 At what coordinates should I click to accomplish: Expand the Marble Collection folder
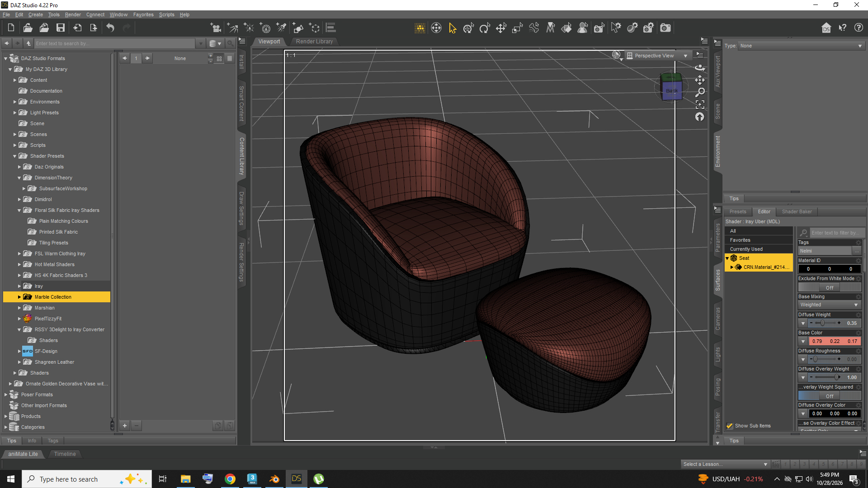[19, 297]
